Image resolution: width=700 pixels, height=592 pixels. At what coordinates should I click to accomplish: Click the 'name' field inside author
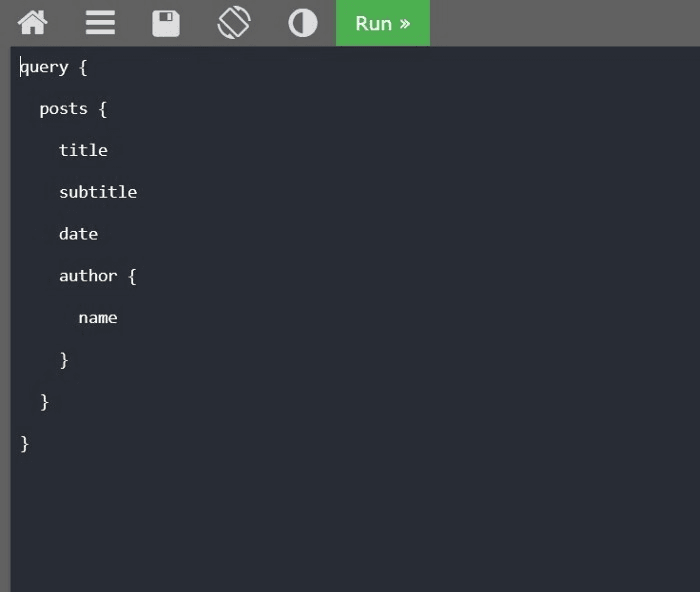click(x=98, y=318)
